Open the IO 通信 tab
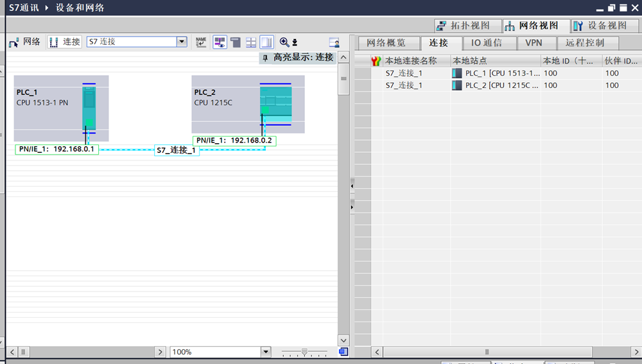 click(486, 43)
